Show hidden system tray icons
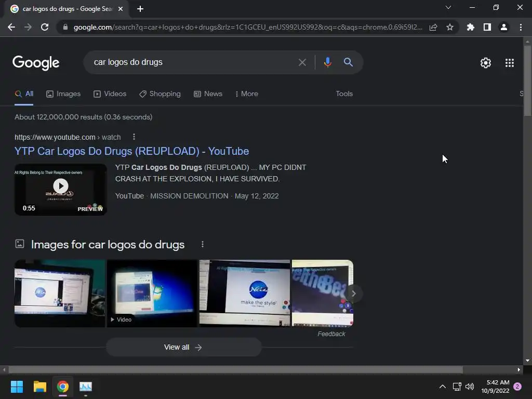532x399 pixels. pos(443,387)
